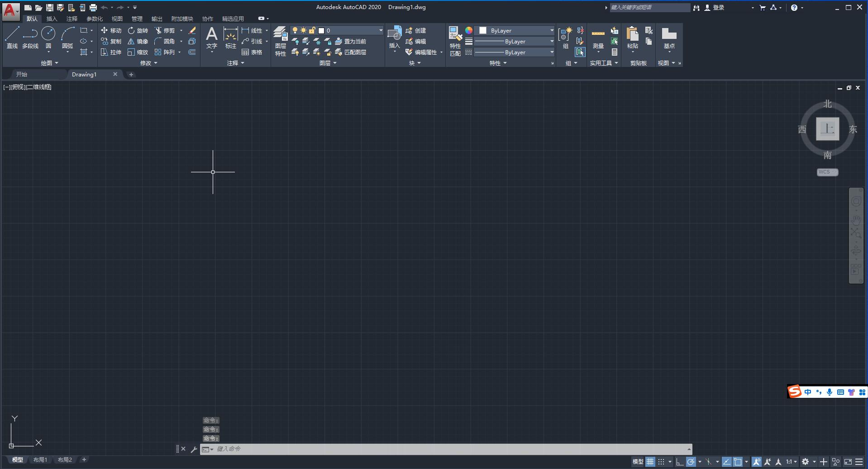868x469 pixels.
Task: Open the 参数化 ribbon tab
Action: [95, 19]
